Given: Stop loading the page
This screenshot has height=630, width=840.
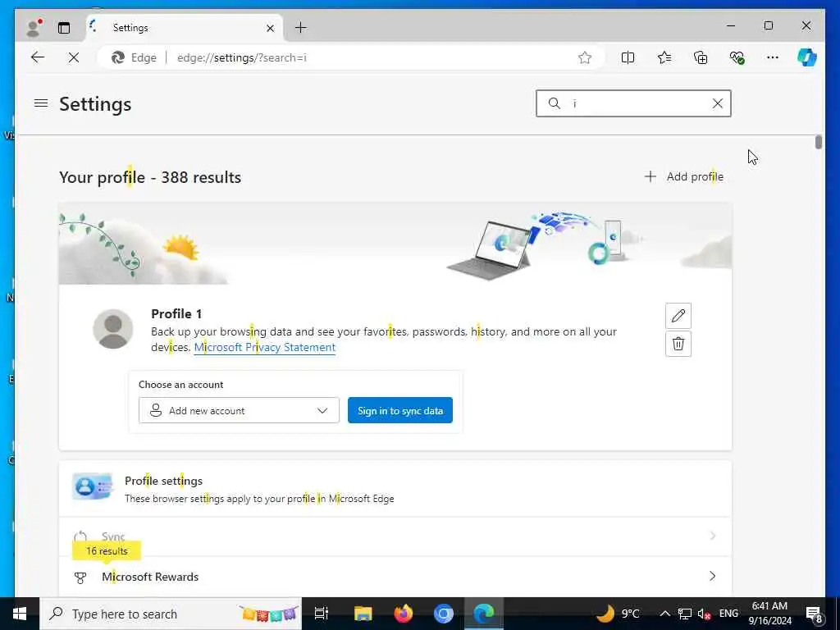Looking at the screenshot, I should pyautogui.click(x=74, y=57).
